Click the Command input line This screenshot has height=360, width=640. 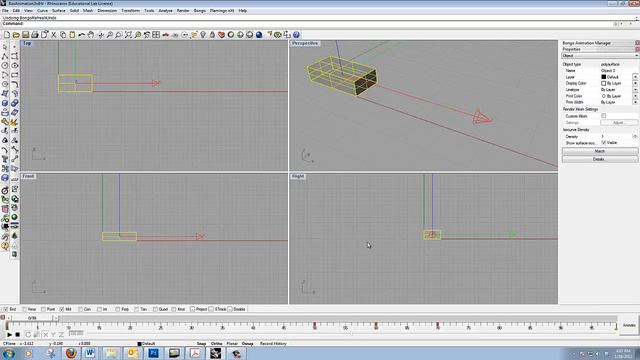click(306, 24)
